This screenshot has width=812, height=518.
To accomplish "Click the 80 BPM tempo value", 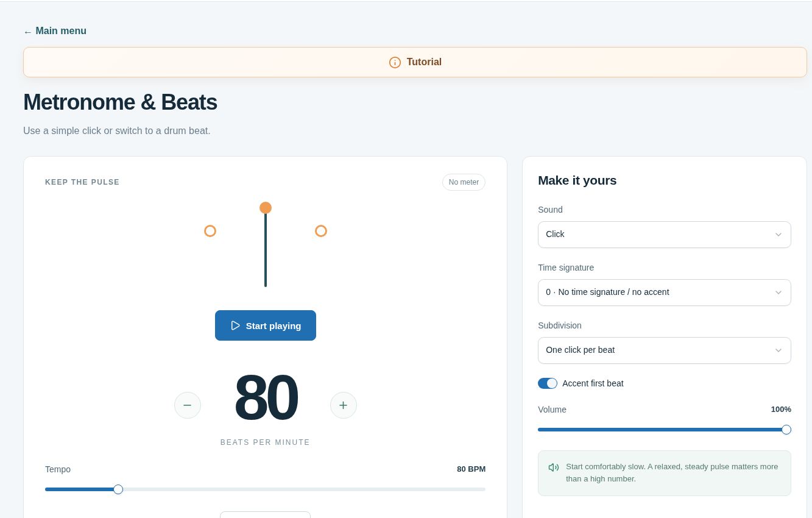I will (x=471, y=469).
